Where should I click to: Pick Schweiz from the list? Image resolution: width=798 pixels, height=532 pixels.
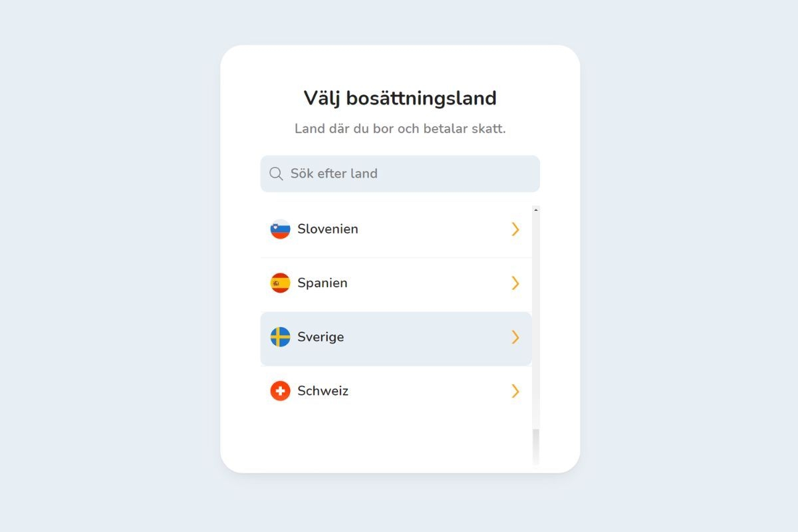(396, 391)
